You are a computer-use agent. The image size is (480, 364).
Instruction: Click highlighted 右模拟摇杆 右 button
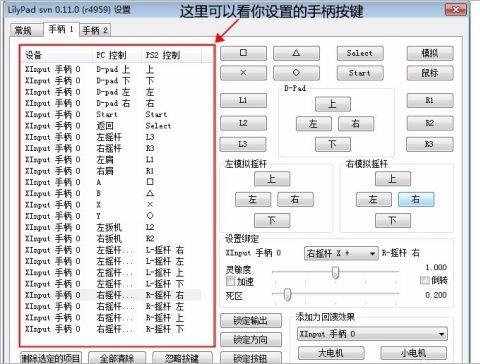(x=416, y=199)
